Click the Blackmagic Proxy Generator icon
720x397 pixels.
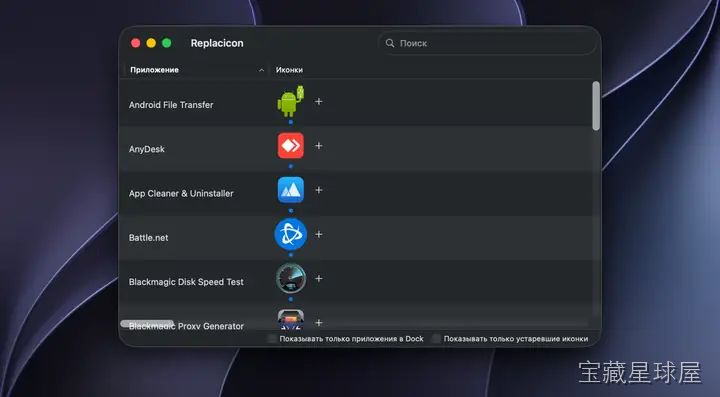tap(291, 319)
